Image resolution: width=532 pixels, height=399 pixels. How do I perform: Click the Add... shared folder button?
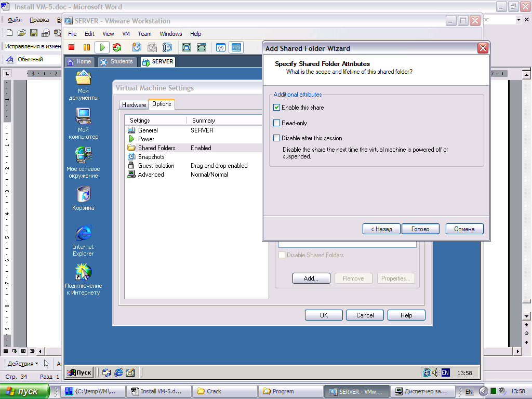tap(311, 278)
